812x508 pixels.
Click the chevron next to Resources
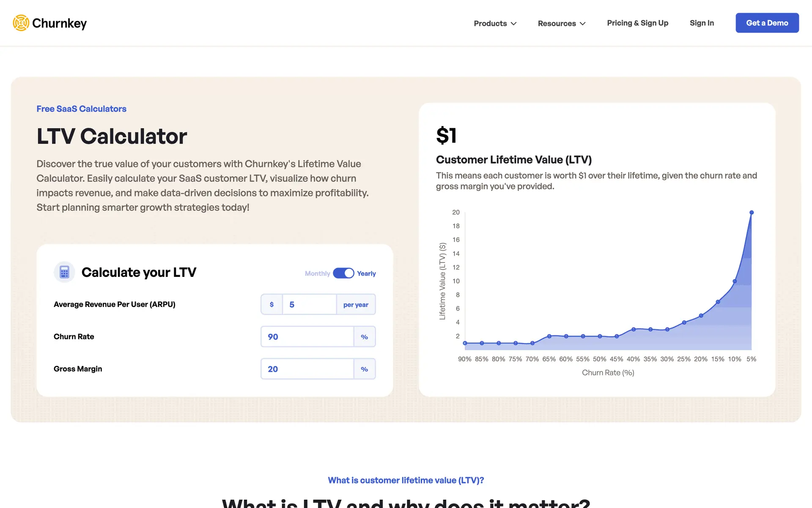[583, 24]
